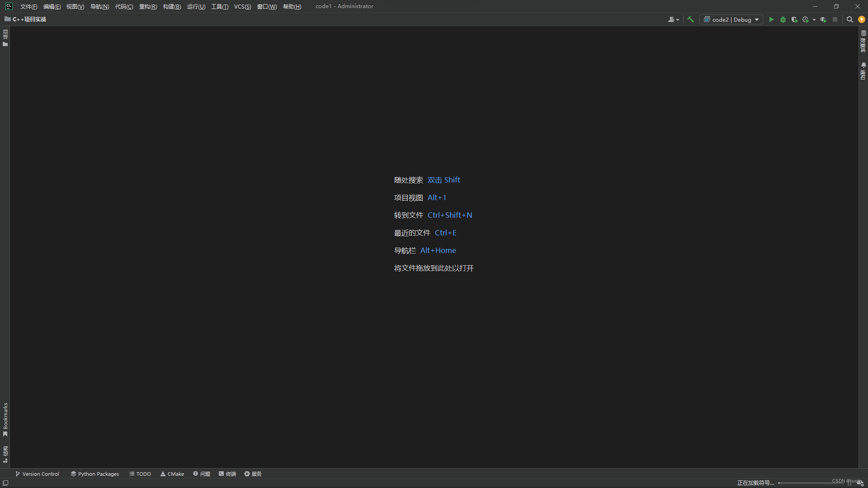
Task: Click the orange IDE update icon
Action: [x=862, y=19]
